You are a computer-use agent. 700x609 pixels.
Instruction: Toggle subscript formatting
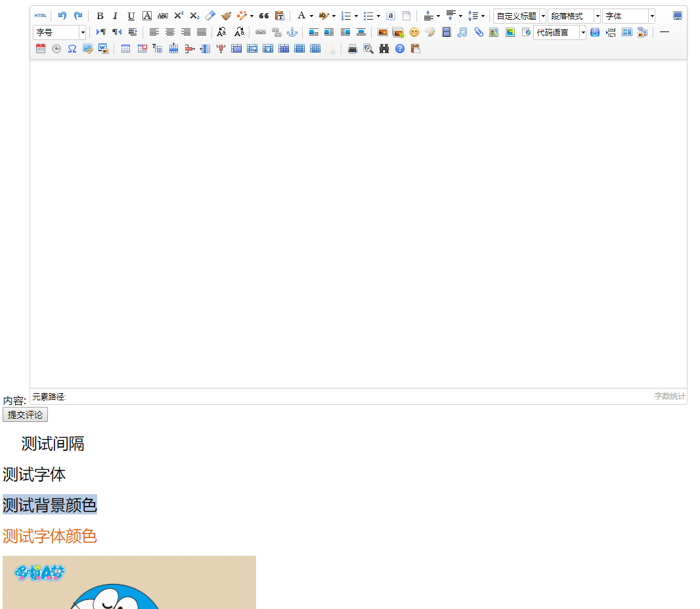tap(194, 16)
